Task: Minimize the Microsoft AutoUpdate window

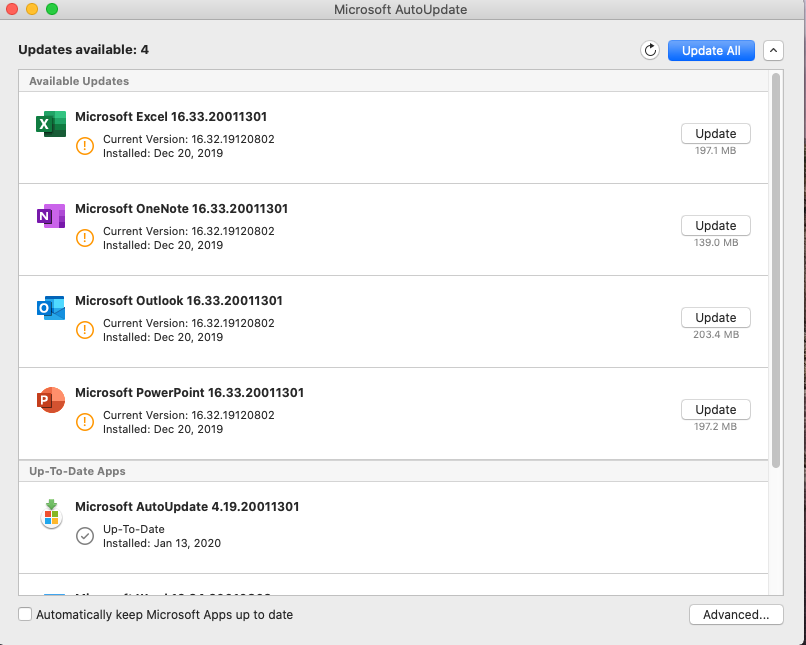Action: pos(32,9)
